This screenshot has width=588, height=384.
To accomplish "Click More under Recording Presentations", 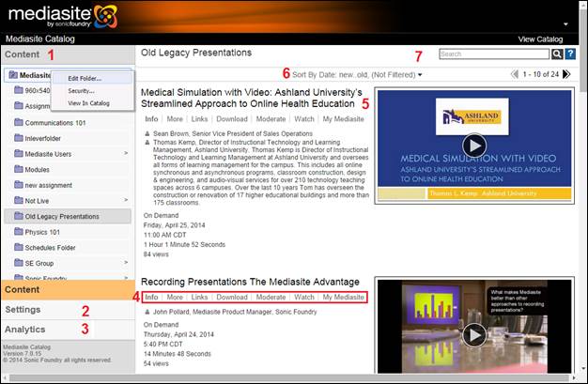I will point(175,297).
